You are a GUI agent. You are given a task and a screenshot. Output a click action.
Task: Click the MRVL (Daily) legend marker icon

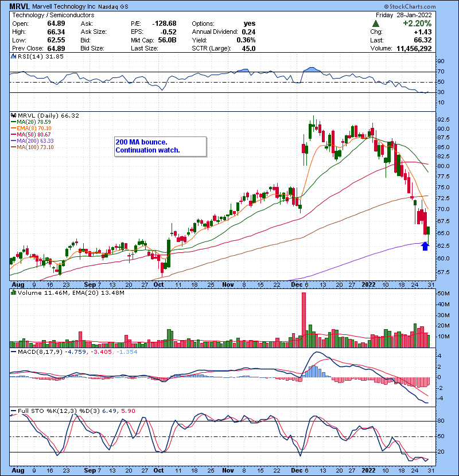coord(13,115)
